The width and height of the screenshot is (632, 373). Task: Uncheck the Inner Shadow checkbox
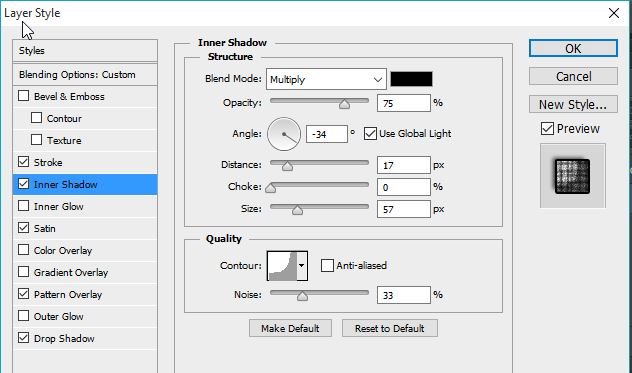23,184
